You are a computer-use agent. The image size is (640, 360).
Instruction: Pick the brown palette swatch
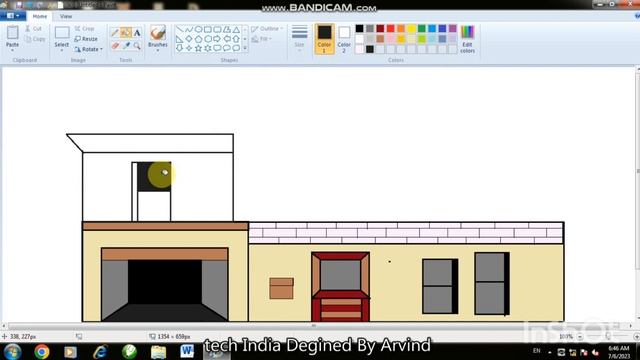(380, 39)
